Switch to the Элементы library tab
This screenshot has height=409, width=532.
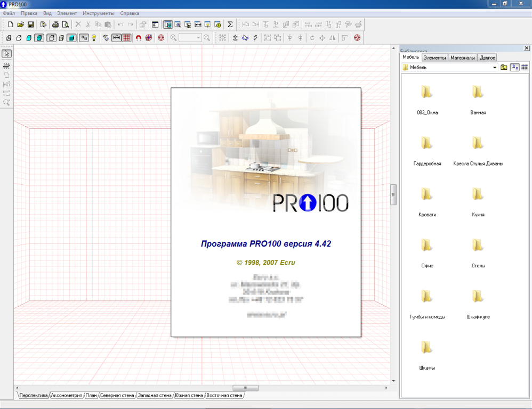click(x=434, y=58)
